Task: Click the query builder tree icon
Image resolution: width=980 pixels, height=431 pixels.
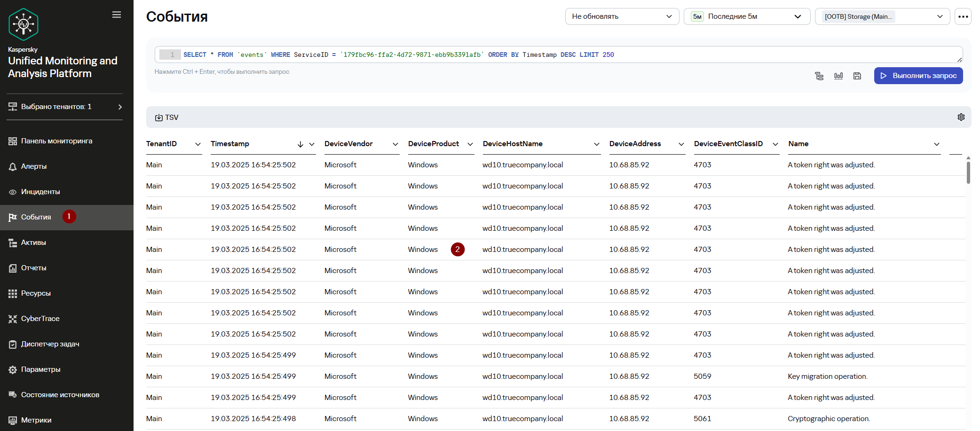Action: tap(819, 76)
